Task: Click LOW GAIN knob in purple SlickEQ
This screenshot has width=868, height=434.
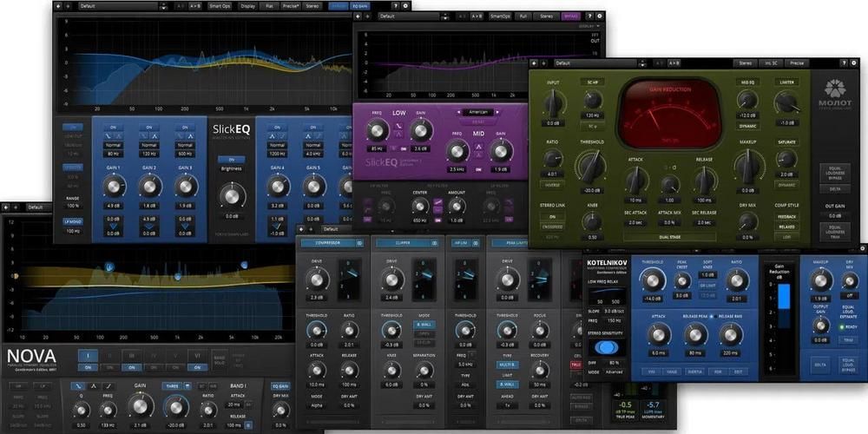Action: (422, 131)
